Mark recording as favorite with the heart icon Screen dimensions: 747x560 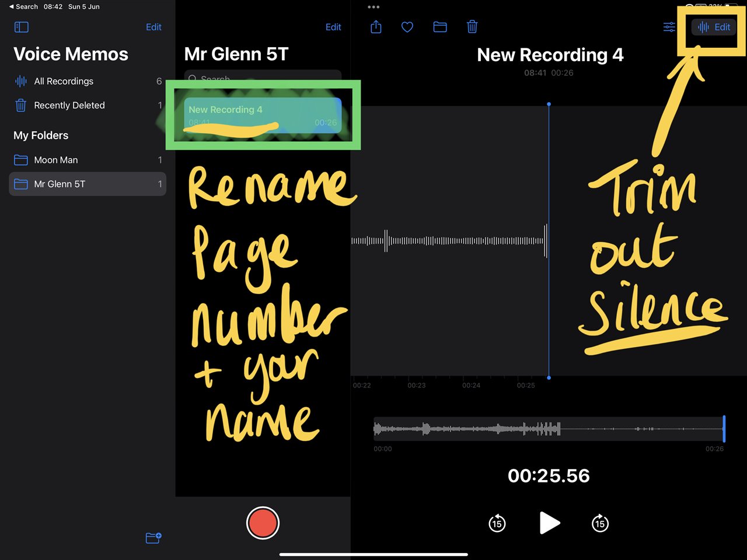[x=407, y=27]
